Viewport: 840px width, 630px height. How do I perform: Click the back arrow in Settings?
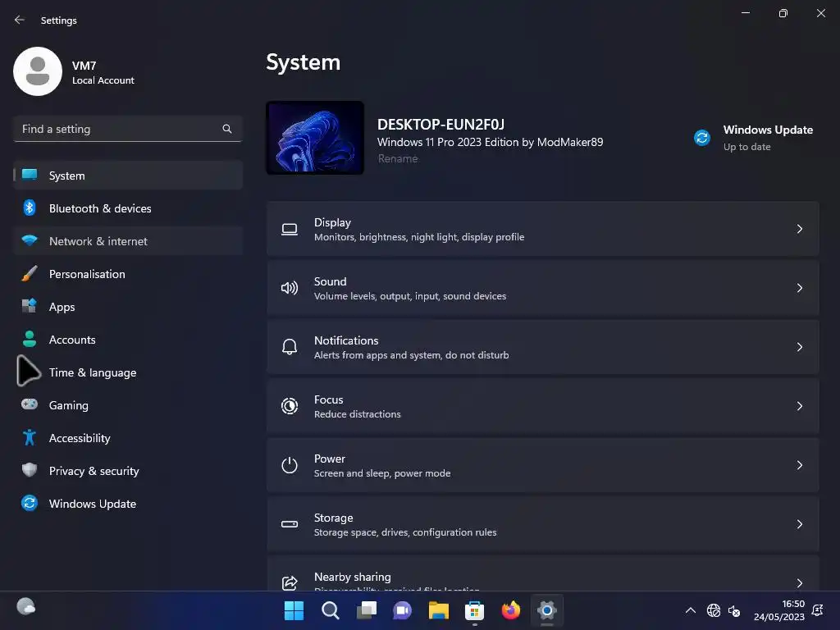20,20
